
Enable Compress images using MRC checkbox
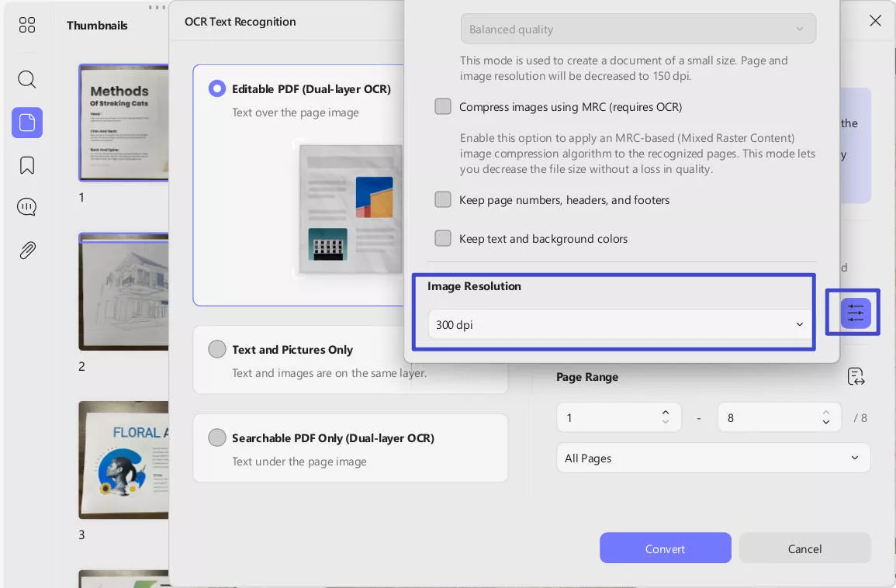tap(443, 106)
